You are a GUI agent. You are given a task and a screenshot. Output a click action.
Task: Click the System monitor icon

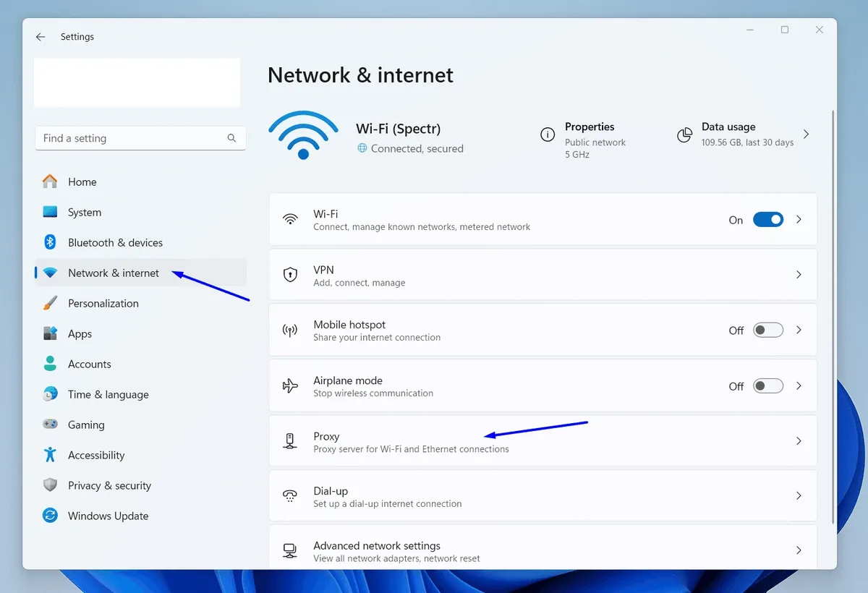(x=50, y=212)
